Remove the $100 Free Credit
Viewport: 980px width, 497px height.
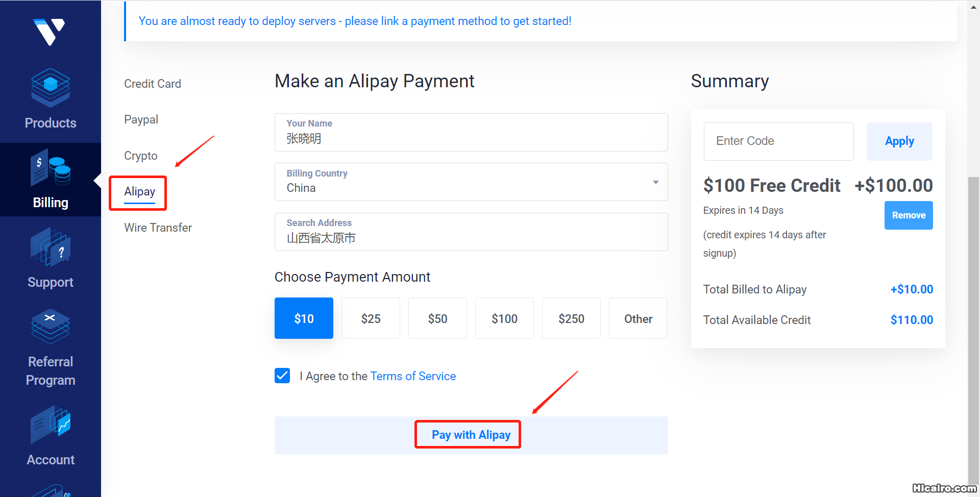click(909, 215)
